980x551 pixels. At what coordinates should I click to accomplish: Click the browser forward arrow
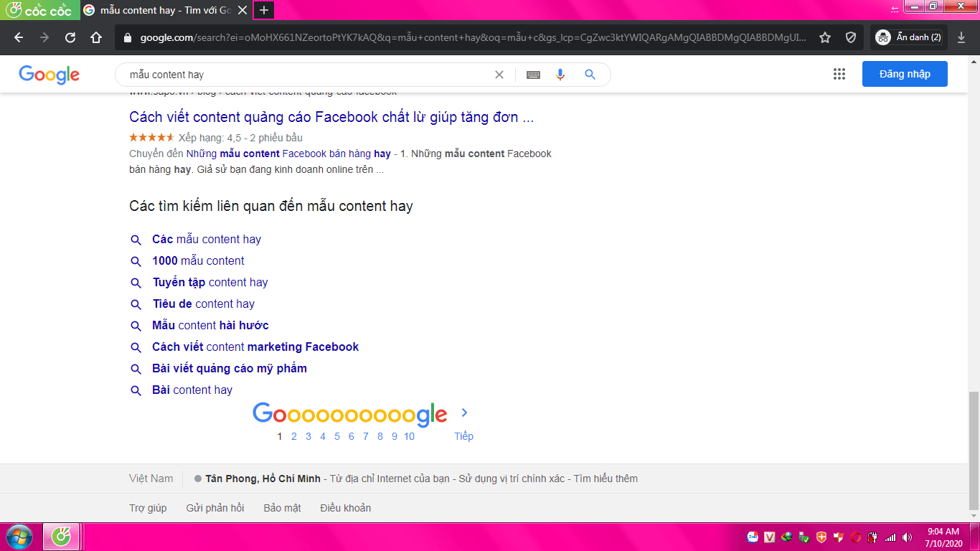pyautogui.click(x=44, y=37)
